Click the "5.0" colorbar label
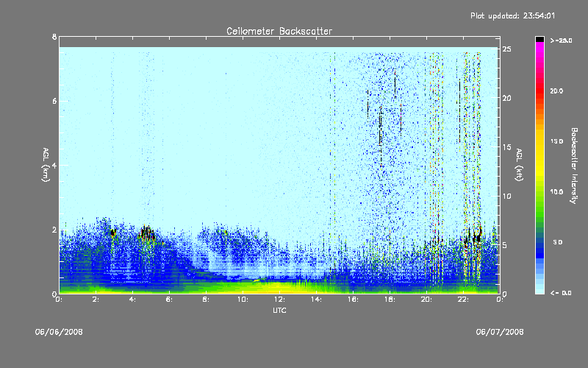The width and height of the screenshot is (588, 368). 558,242
